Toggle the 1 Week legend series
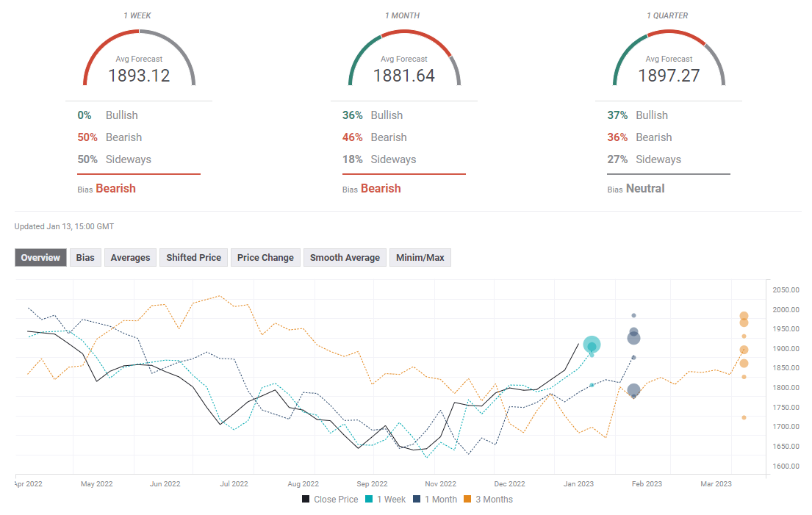Viewport: 812px width, 515px height. [384, 500]
